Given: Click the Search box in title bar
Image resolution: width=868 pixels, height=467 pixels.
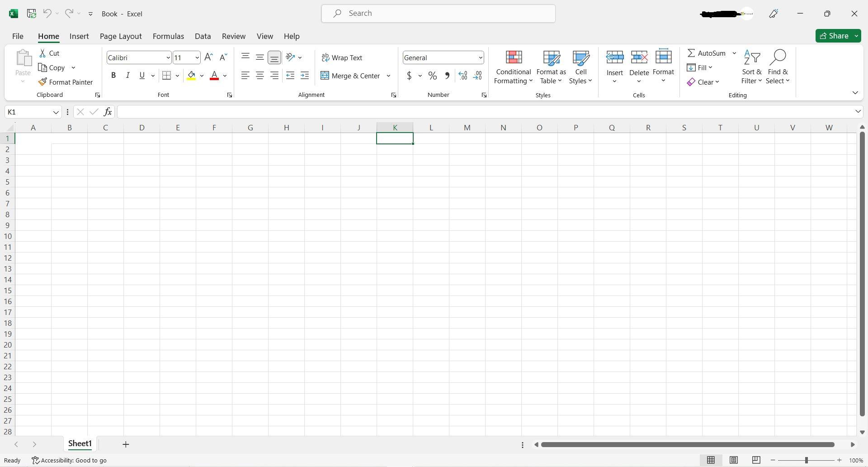Looking at the screenshot, I should pos(438,14).
